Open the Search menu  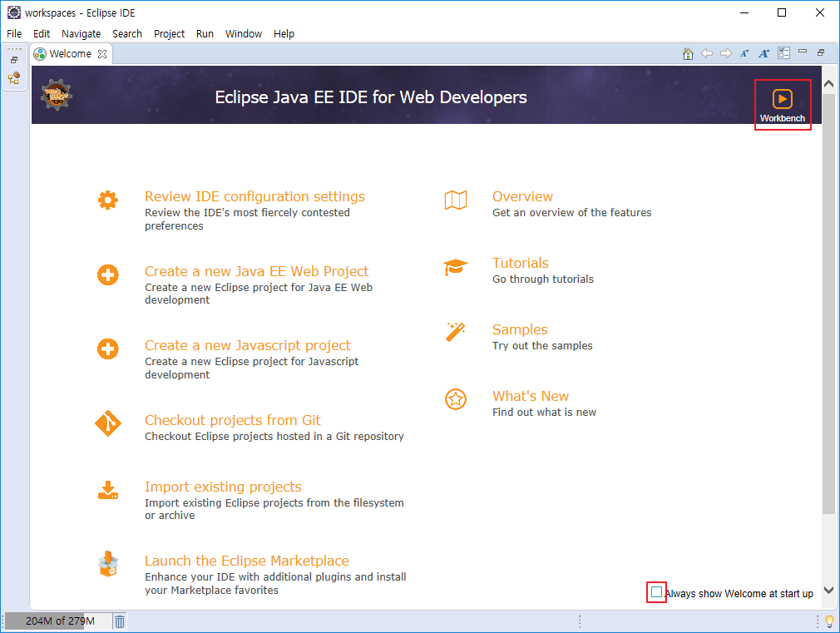point(127,34)
